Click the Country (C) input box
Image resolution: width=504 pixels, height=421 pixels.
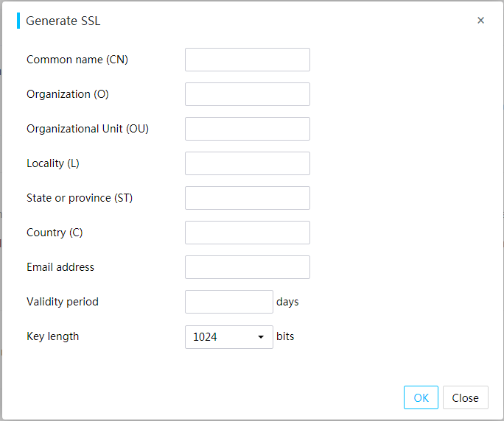click(247, 233)
